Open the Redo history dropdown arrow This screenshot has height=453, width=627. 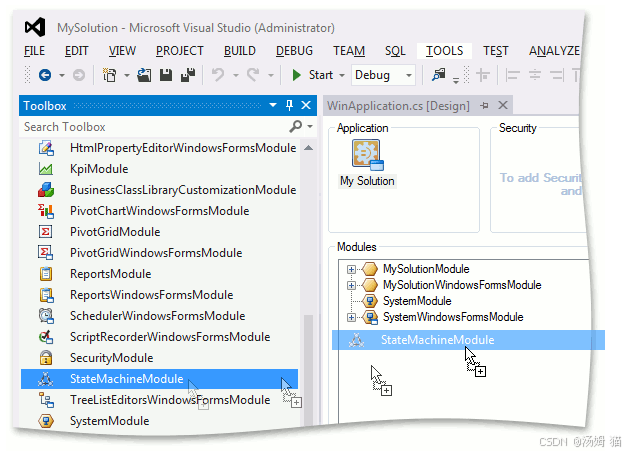point(271,75)
